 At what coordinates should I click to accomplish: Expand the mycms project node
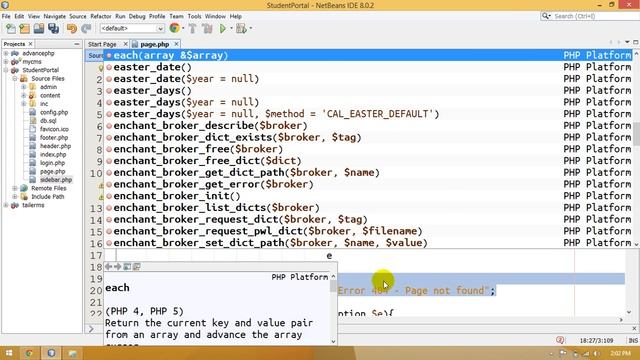(6, 62)
